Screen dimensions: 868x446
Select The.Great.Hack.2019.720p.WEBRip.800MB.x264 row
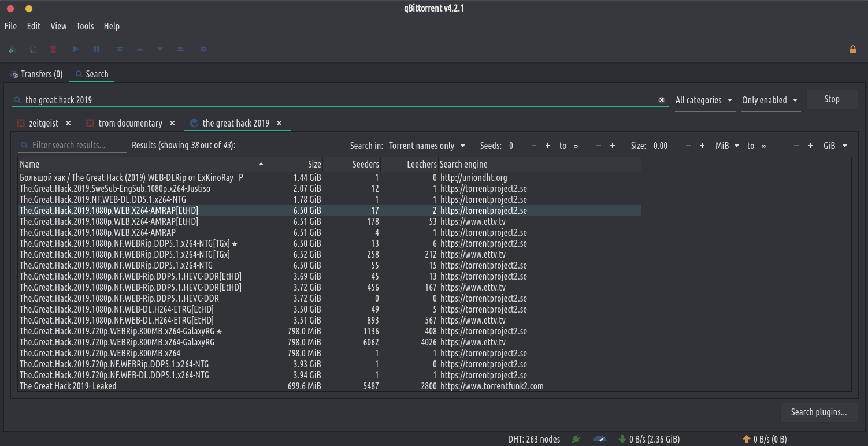click(x=329, y=354)
